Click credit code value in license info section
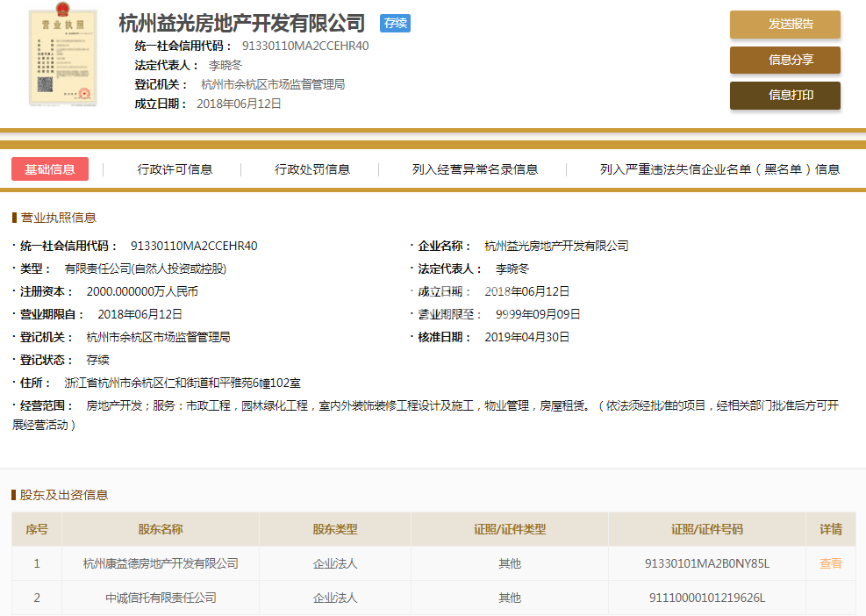 (194, 246)
